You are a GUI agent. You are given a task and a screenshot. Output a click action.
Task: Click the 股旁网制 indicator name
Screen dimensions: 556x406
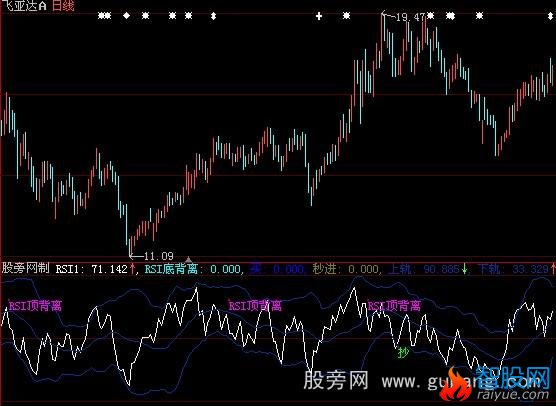point(26,268)
